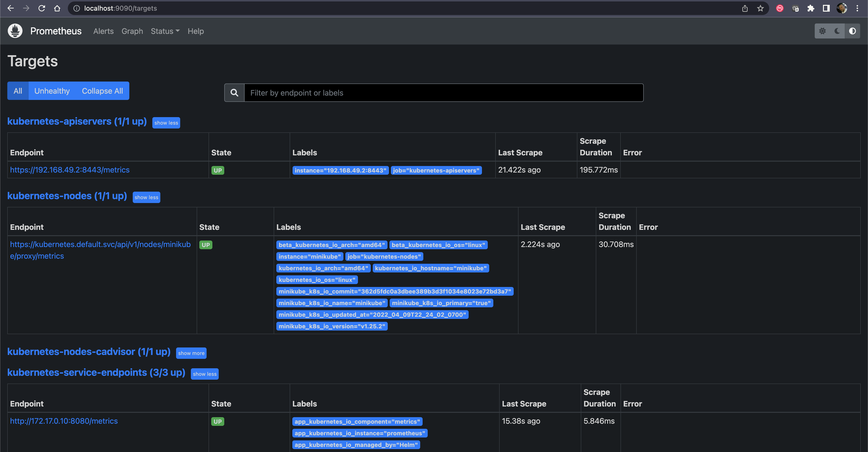This screenshot has width=868, height=452.
Task: Open https://192.168.49.2:8443/metrics endpoint
Action: click(70, 170)
